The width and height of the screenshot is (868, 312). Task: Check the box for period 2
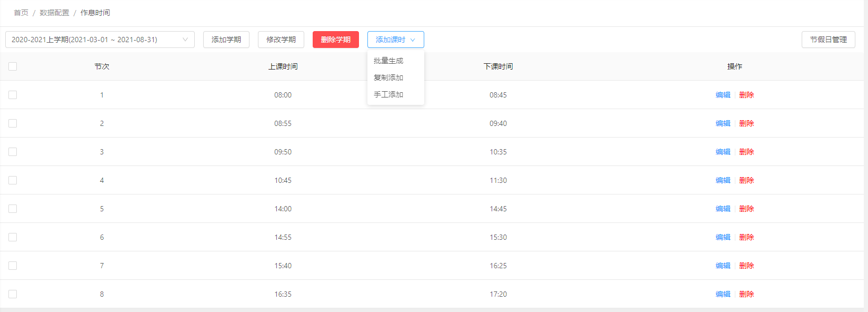point(13,123)
